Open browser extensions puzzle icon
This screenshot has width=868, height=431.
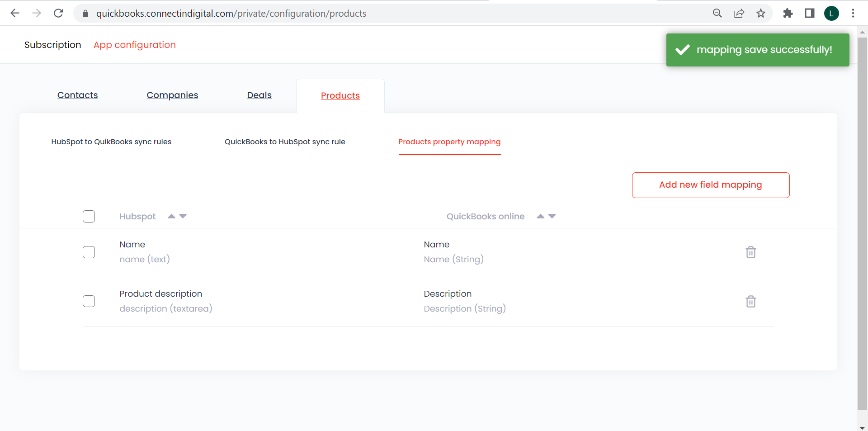coord(788,13)
